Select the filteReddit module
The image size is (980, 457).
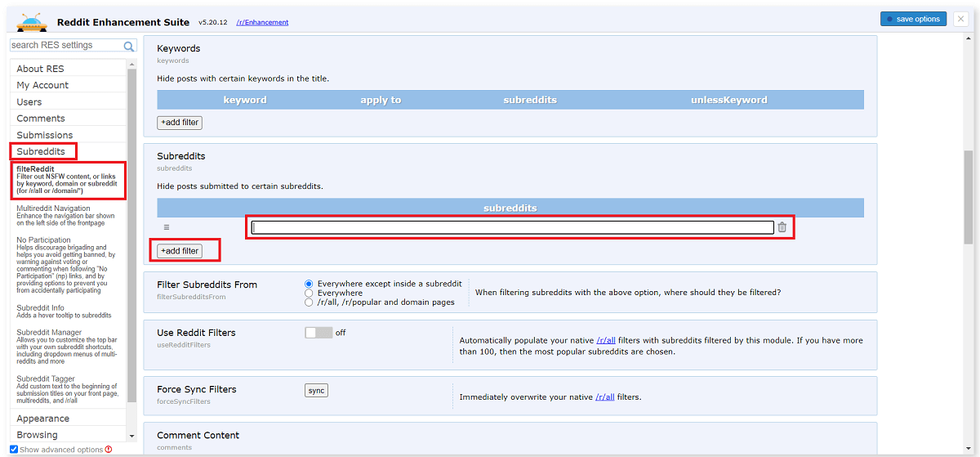pos(69,181)
